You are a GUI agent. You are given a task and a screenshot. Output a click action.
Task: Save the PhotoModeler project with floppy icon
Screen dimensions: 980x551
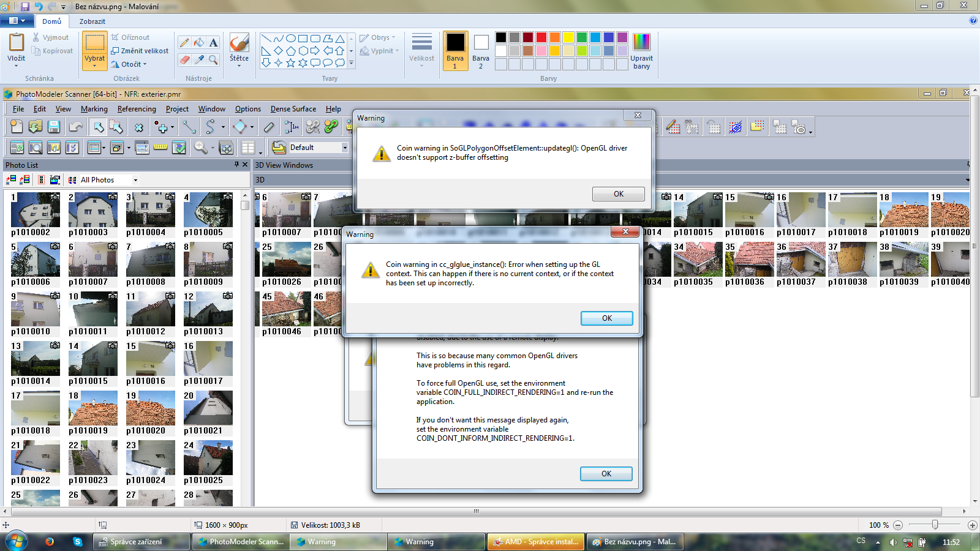pyautogui.click(x=54, y=127)
